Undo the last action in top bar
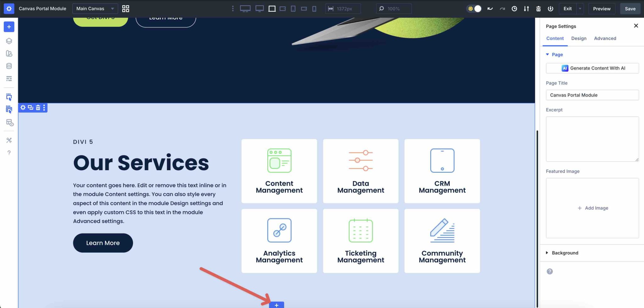 click(490, 8)
